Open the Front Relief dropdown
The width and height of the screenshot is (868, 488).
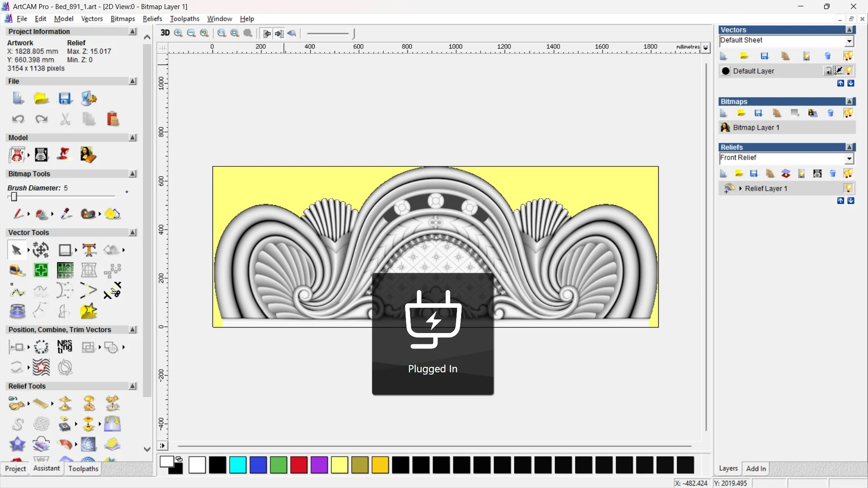click(849, 158)
